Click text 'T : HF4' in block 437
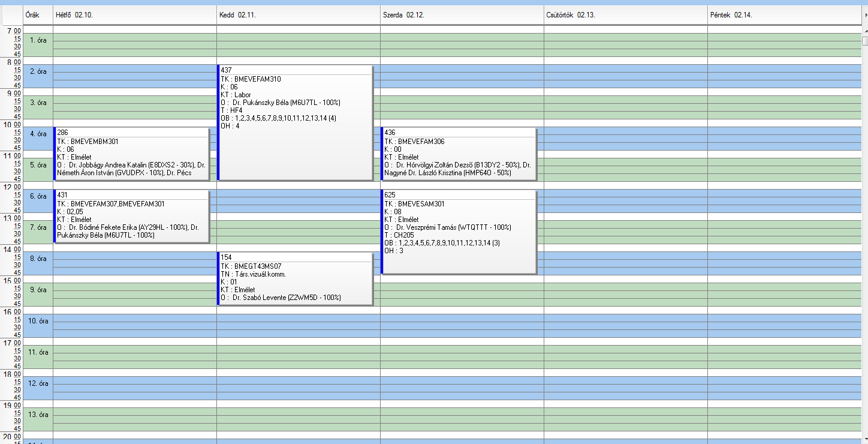Image resolution: width=868 pixels, height=444 pixels. pos(231,110)
